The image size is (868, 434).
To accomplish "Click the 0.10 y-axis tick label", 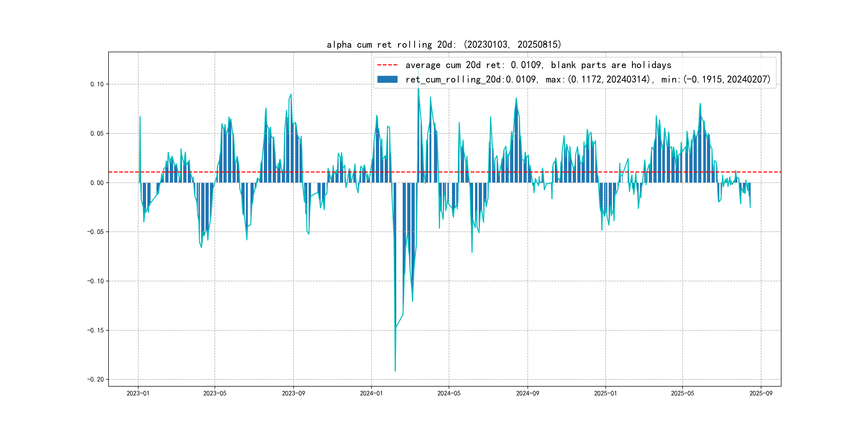I will click(97, 84).
